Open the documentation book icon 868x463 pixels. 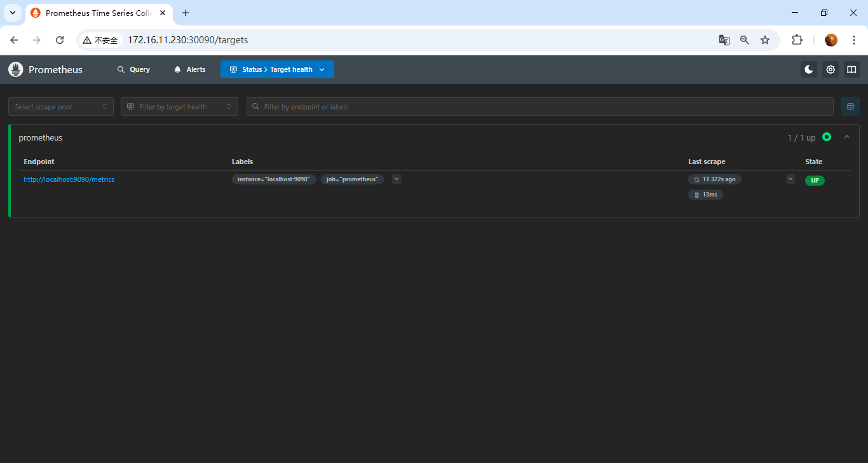tap(851, 69)
